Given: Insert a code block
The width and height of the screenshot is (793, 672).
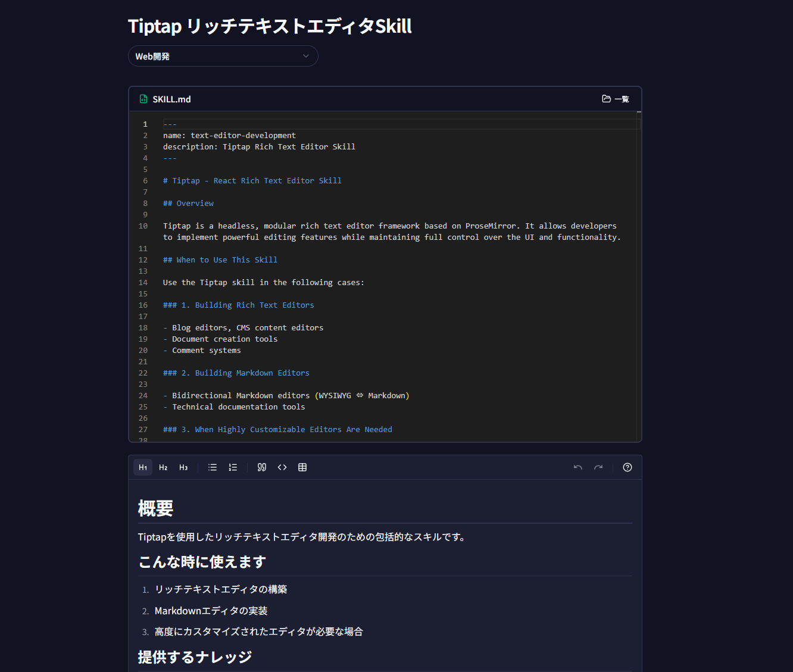Looking at the screenshot, I should tap(282, 467).
